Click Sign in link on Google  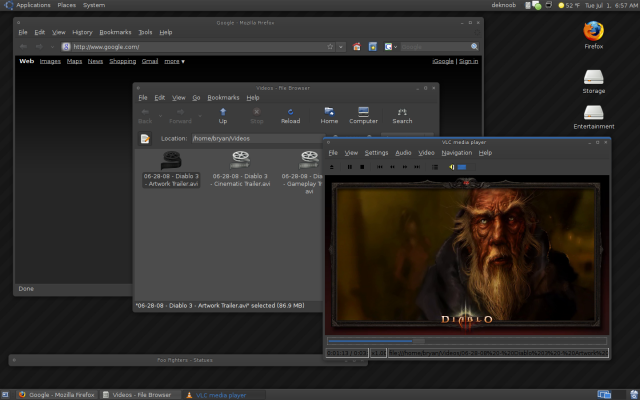[468, 61]
